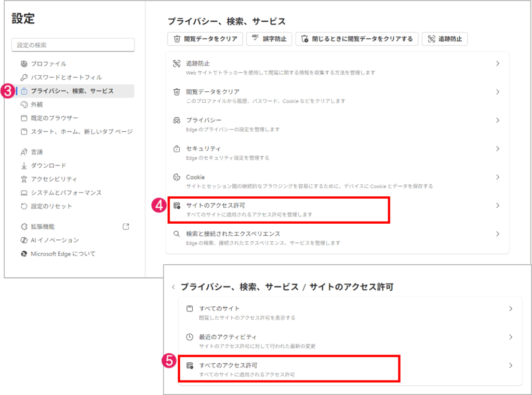Click the profile icon in the sidebar

23,64
